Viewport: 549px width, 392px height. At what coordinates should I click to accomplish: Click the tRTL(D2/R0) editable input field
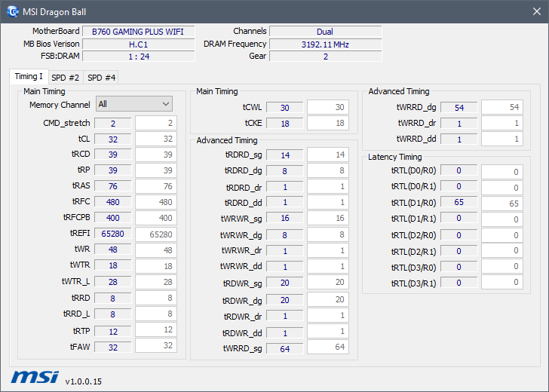point(501,235)
